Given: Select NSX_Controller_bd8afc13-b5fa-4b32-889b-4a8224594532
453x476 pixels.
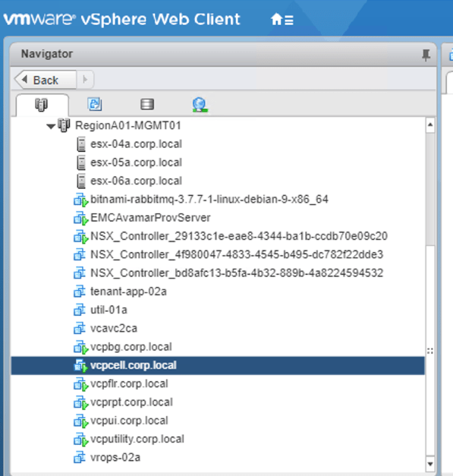Looking at the screenshot, I should 237,273.
